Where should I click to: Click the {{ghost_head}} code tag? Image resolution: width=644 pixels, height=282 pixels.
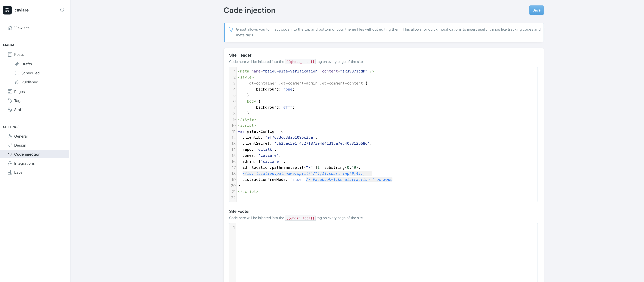point(300,62)
